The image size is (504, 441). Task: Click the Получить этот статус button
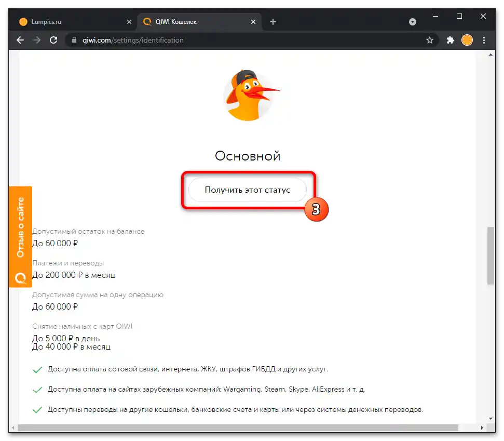pyautogui.click(x=248, y=190)
